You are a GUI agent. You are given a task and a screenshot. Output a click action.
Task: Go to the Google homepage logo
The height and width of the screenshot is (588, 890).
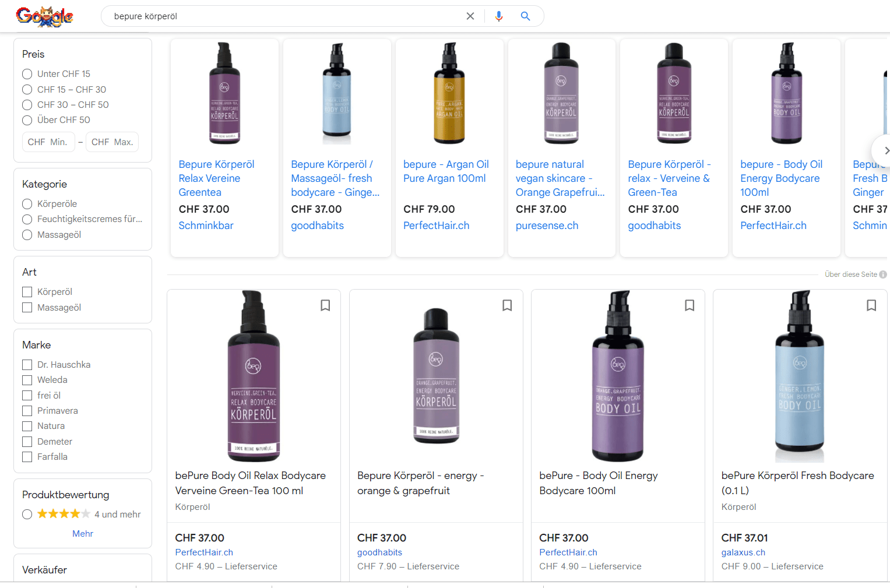click(x=45, y=16)
